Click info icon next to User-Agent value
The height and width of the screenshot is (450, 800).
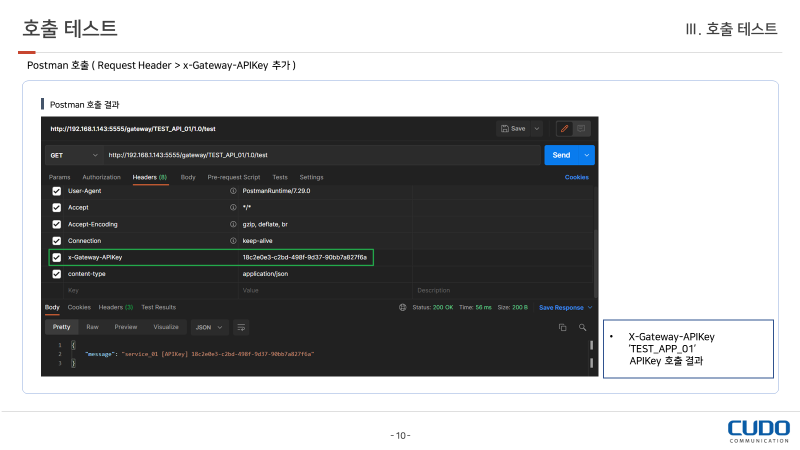click(233, 190)
